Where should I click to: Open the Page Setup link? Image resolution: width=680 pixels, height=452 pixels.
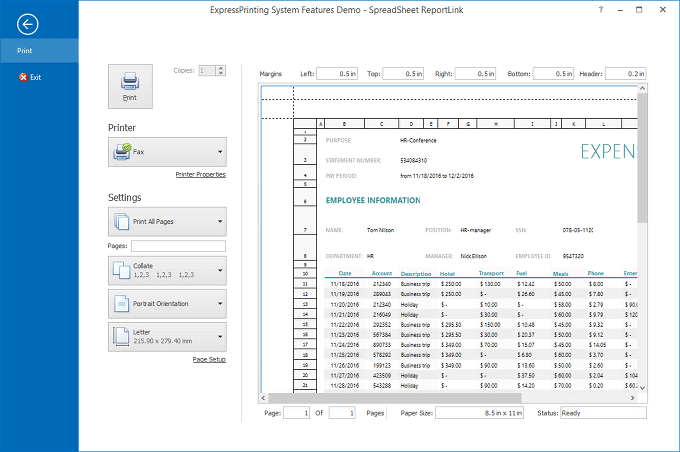click(208, 359)
